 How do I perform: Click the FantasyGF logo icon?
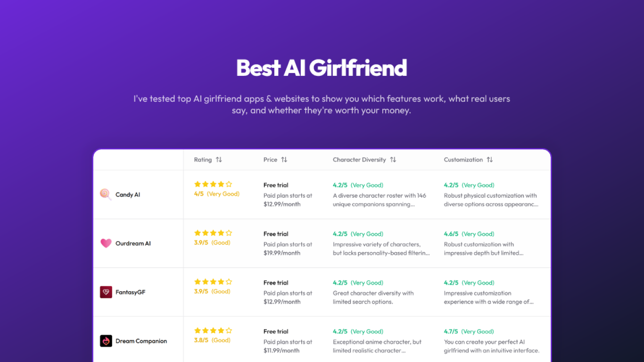(106, 292)
